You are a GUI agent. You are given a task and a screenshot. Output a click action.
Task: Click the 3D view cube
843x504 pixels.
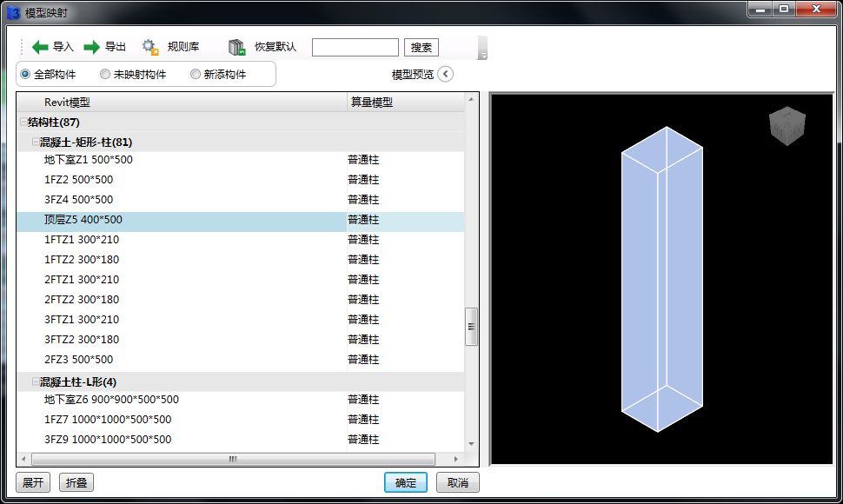click(787, 126)
